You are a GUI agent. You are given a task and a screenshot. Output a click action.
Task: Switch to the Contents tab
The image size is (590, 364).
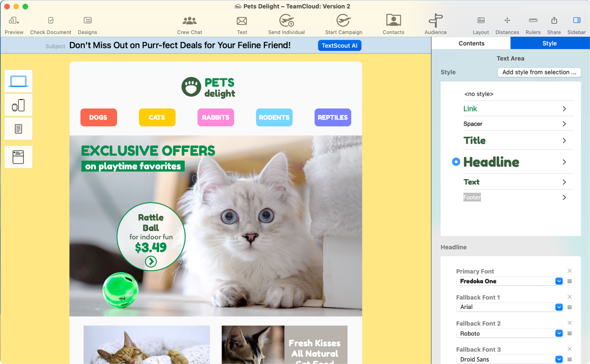[471, 43]
